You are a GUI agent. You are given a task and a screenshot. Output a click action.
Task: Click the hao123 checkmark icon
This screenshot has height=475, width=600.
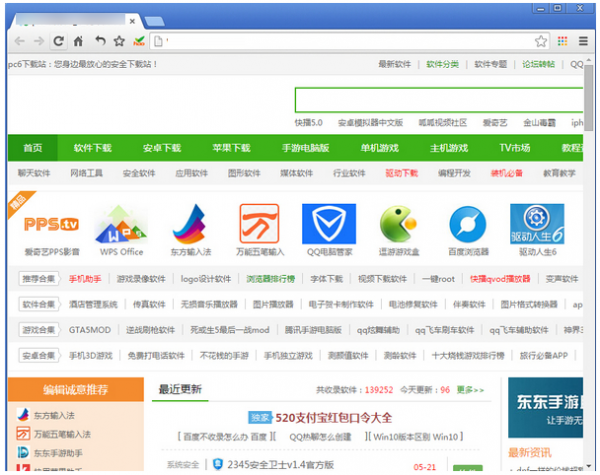point(139,41)
